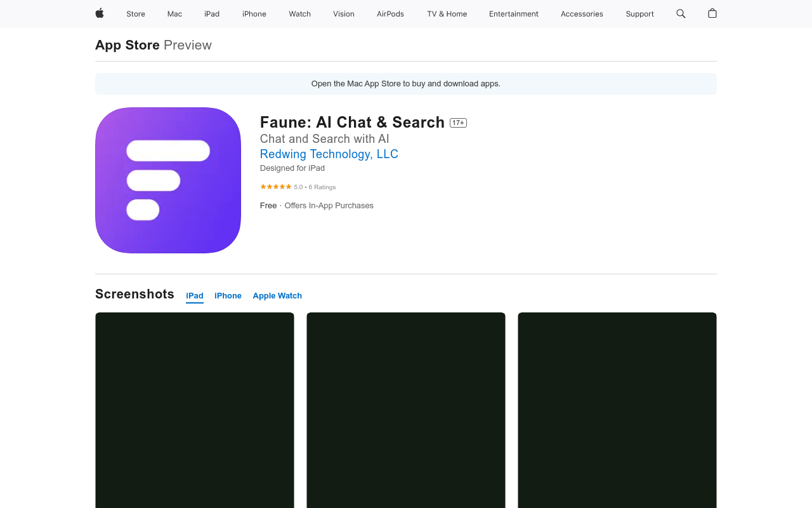
Task: Click the Free price label
Action: pos(268,206)
